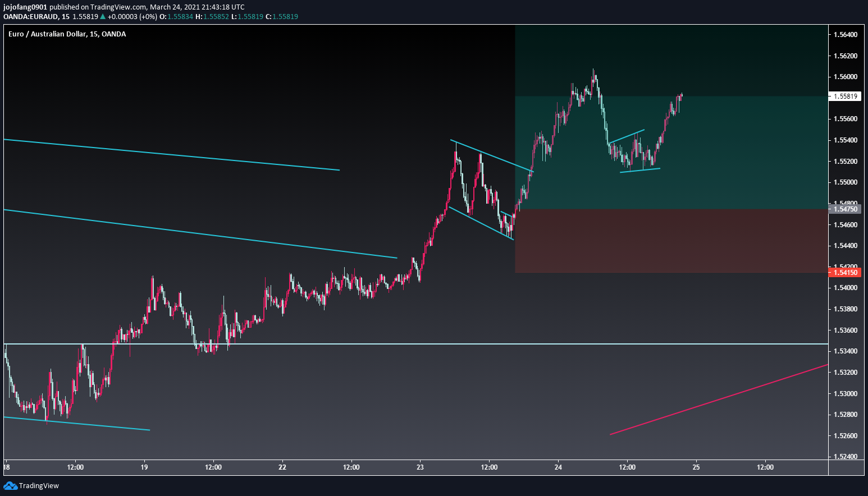The height and width of the screenshot is (496, 868).
Task: Click the TradingView cloud logo icon
Action: click(x=10, y=486)
